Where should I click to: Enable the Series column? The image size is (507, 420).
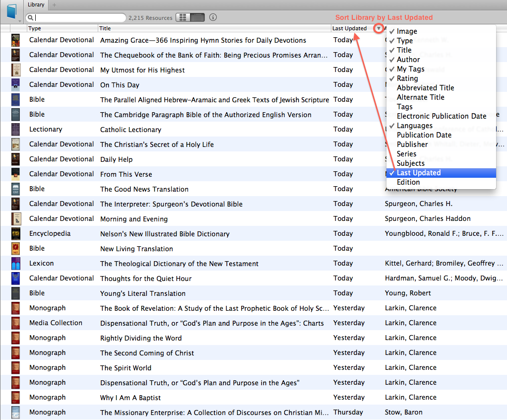tap(441, 154)
